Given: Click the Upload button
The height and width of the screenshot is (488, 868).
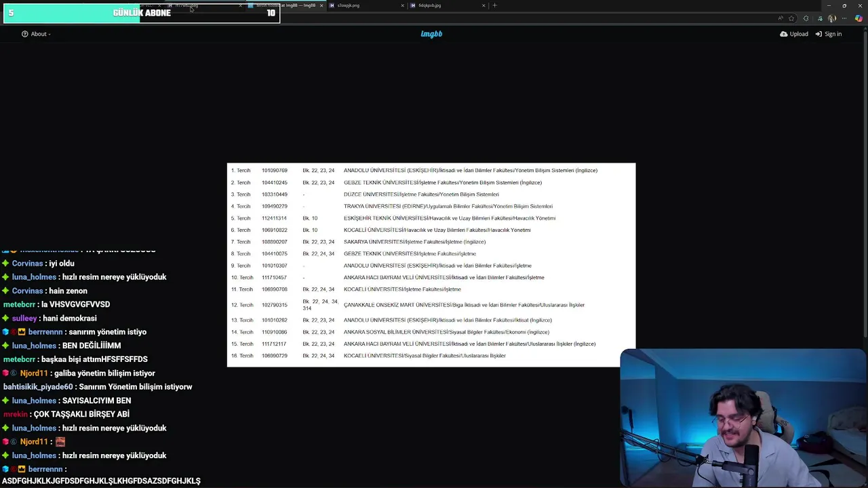Looking at the screenshot, I should [794, 34].
